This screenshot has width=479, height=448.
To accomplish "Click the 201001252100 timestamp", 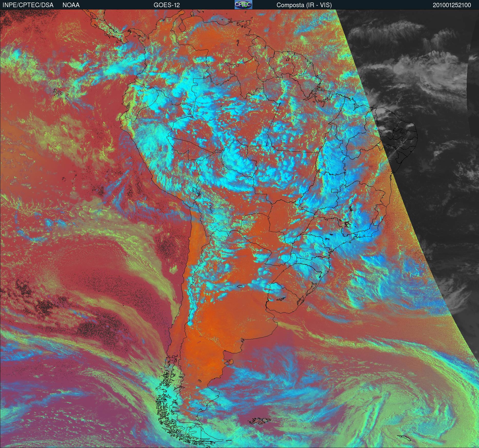I will pos(452,5).
